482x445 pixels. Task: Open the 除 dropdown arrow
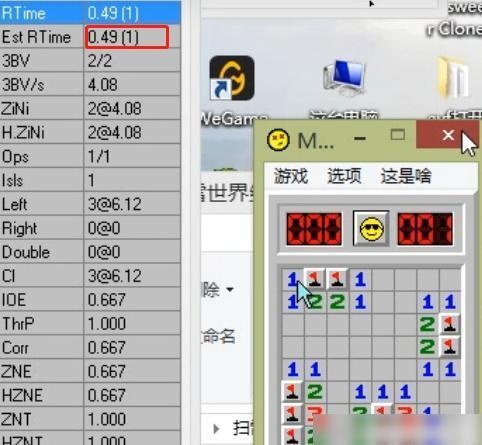pyautogui.click(x=230, y=289)
